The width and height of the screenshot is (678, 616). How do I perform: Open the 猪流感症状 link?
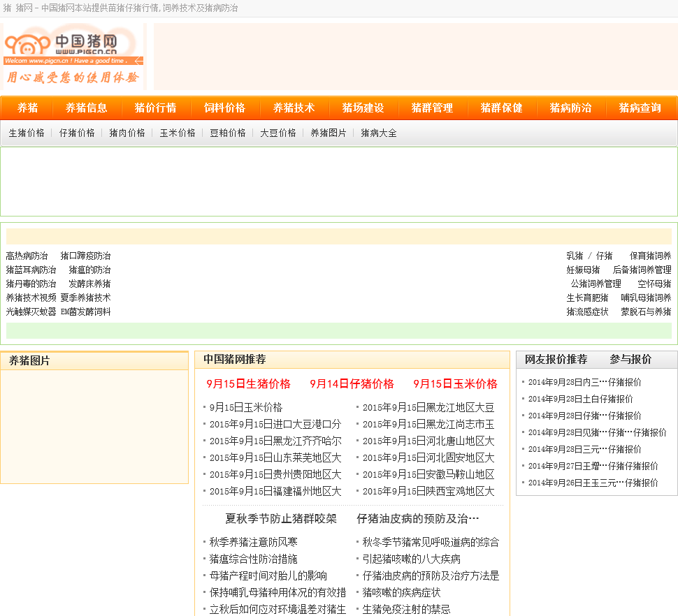click(587, 311)
